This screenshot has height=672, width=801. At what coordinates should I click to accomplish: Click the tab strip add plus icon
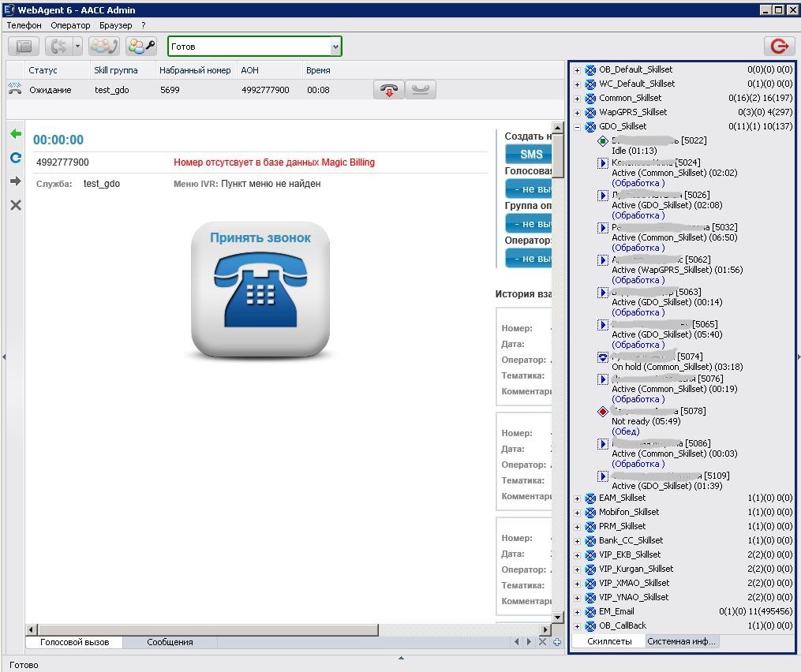557,642
